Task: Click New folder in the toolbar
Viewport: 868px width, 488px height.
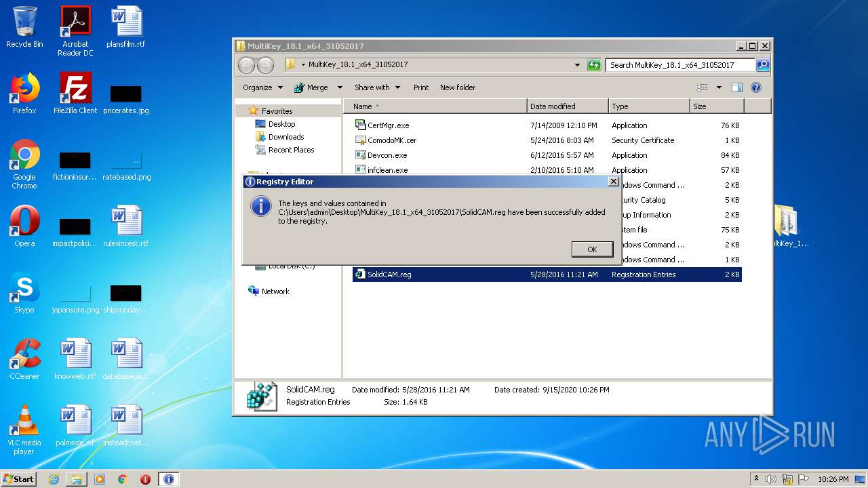Action: tap(458, 87)
